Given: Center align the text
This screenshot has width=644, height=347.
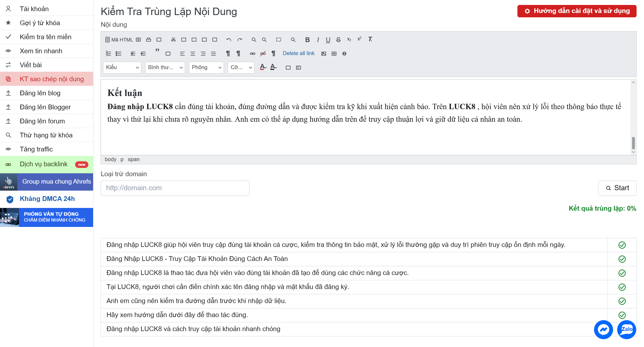Looking at the screenshot, I should pyautogui.click(x=193, y=53).
